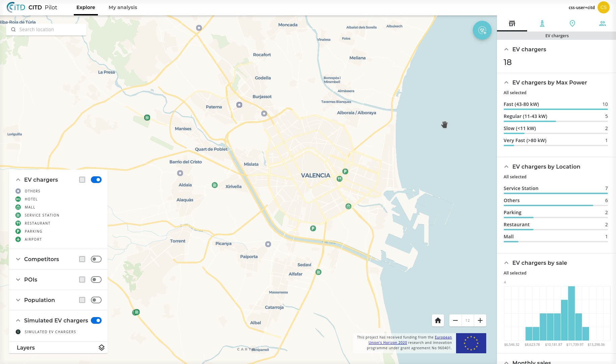Click the zoom out minus button on map
This screenshot has width=616, height=364.
455,320
